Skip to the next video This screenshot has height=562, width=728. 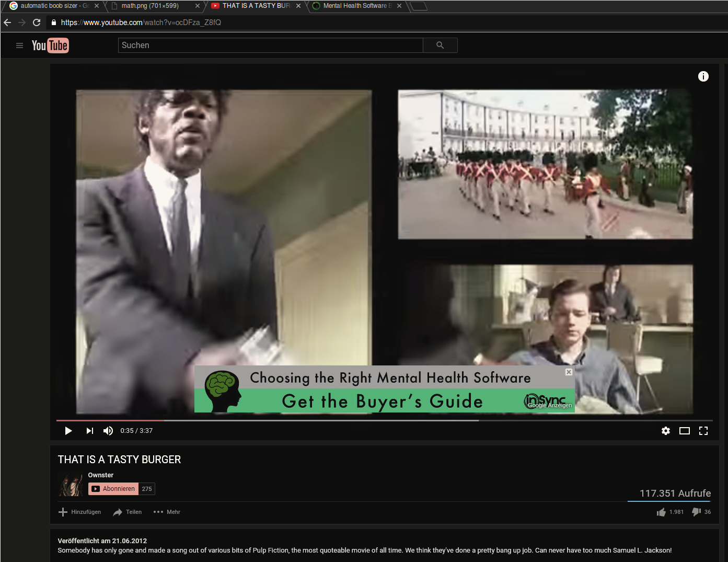coord(90,431)
